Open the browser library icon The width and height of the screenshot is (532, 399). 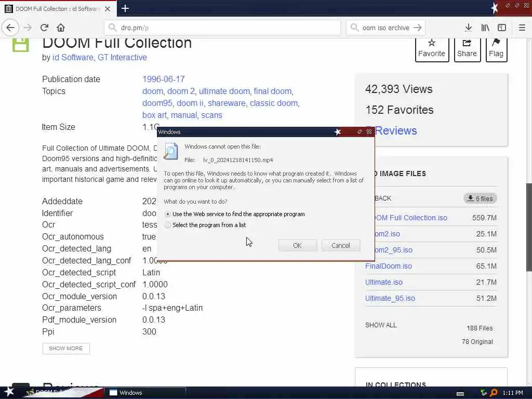tap(485, 28)
